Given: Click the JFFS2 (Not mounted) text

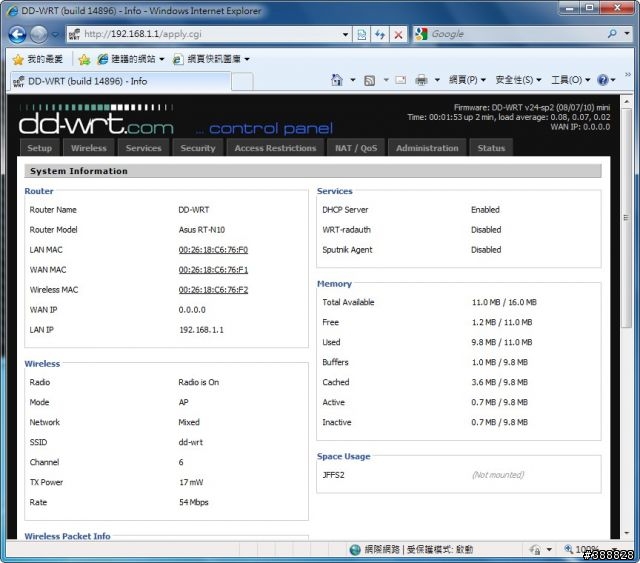Looking at the screenshot, I should tap(498, 475).
